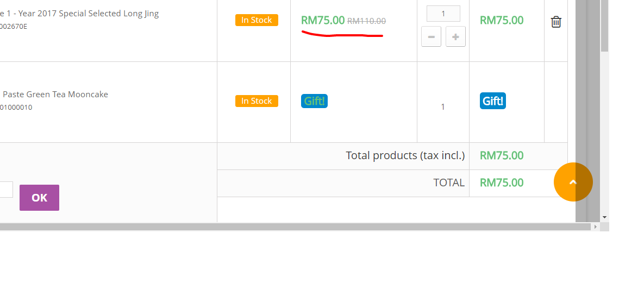Click the horizontal scrollbar right arrow

(595, 226)
